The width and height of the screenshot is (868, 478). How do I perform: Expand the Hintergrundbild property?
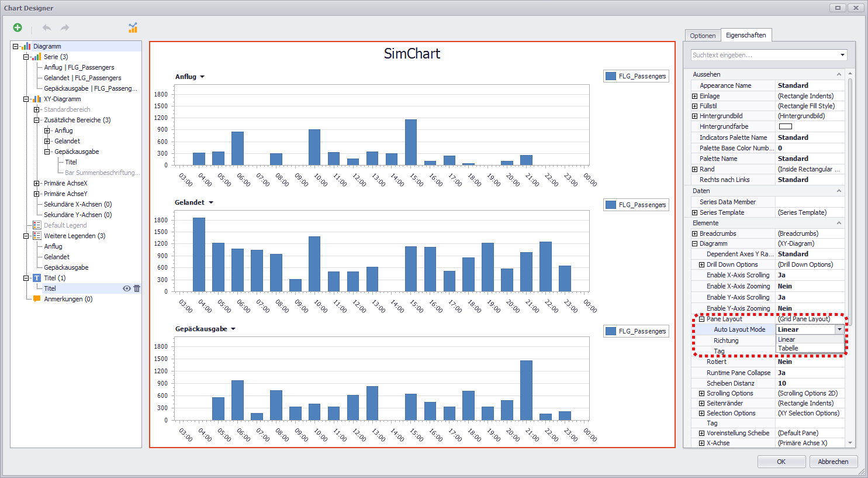pyautogui.click(x=694, y=116)
